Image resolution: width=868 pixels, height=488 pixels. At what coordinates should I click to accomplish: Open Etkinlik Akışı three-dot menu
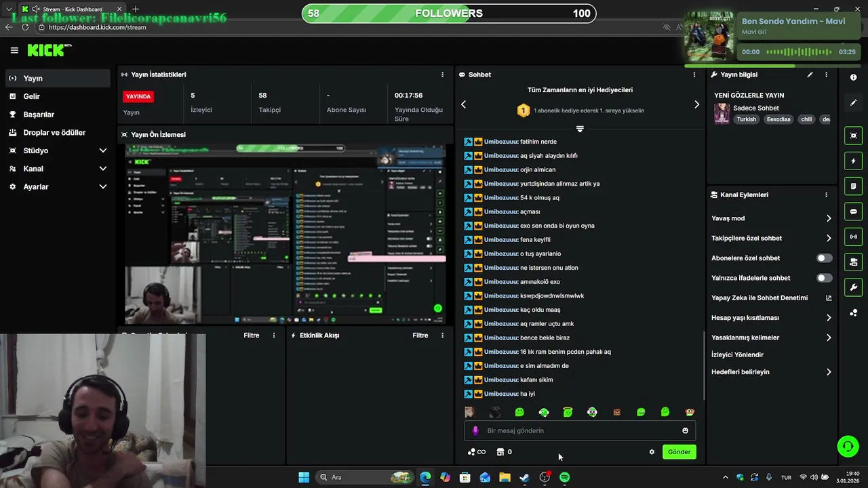click(443, 335)
